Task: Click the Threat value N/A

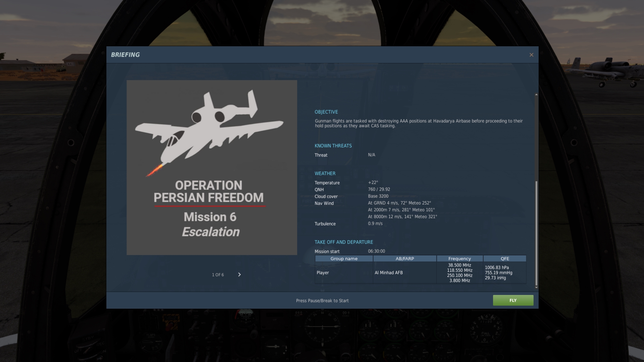Action: (x=371, y=155)
